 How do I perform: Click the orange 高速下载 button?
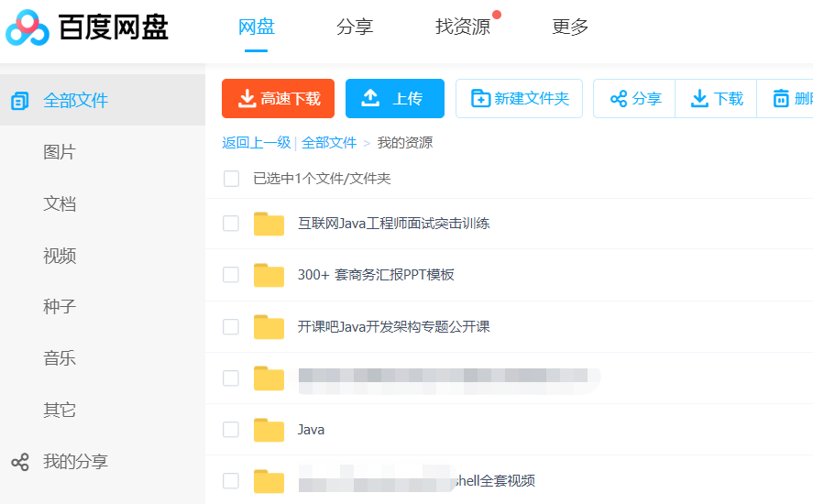pos(278,99)
